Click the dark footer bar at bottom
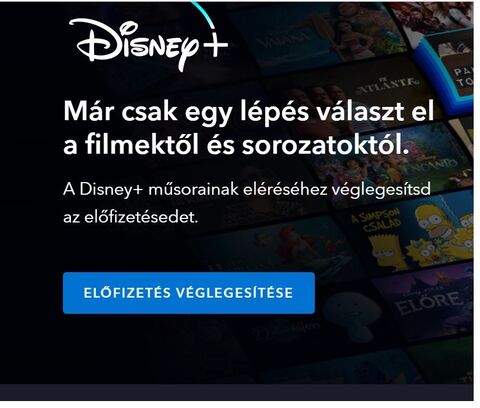This screenshot has height=408, width=480. point(237,392)
